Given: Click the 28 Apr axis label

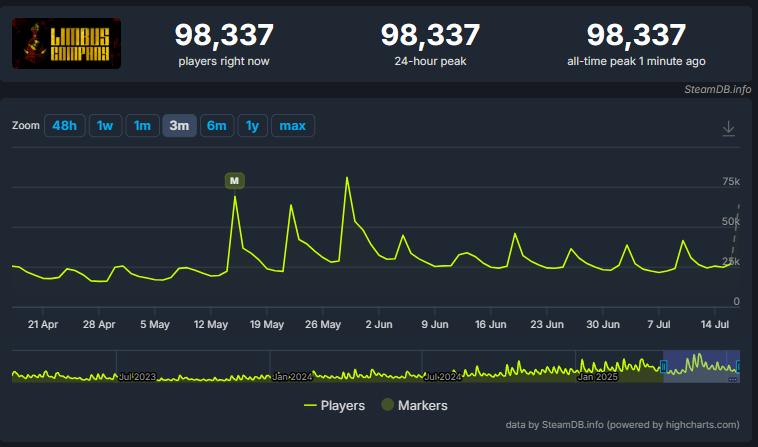Looking at the screenshot, I should pos(99,324).
